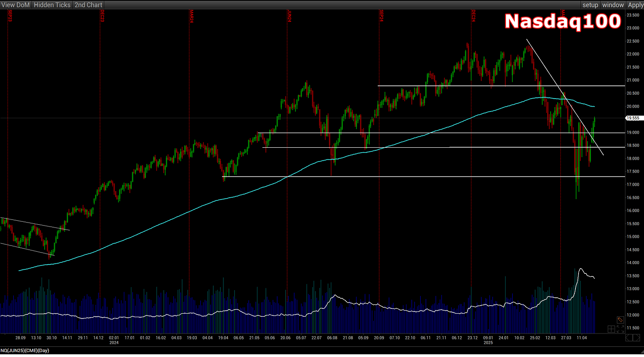Click the 17.500 price axis label
The width and height of the screenshot is (644, 357).
pyautogui.click(x=634, y=171)
